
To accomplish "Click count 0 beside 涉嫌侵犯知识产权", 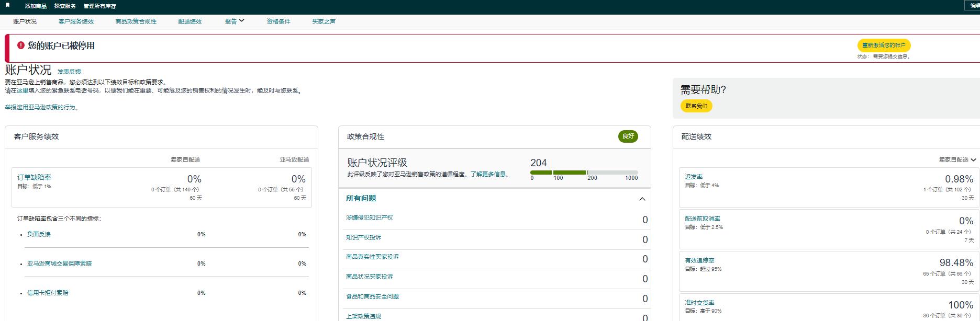I will [645, 220].
